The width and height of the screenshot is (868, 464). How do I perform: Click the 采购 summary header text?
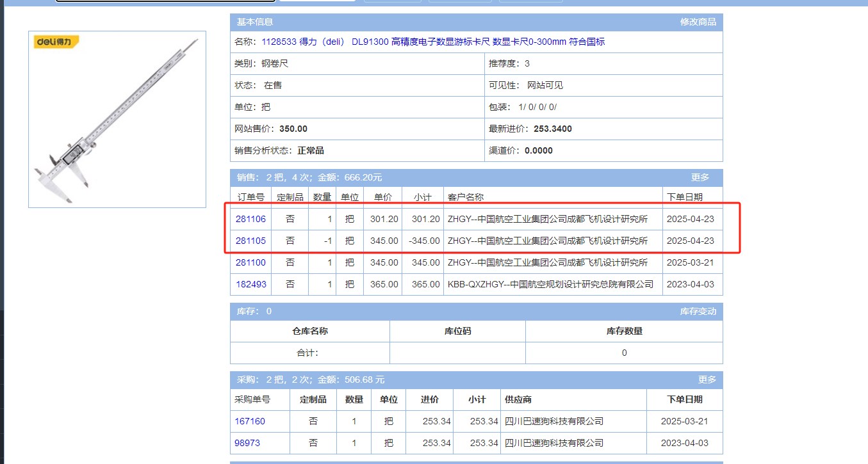[x=311, y=380]
